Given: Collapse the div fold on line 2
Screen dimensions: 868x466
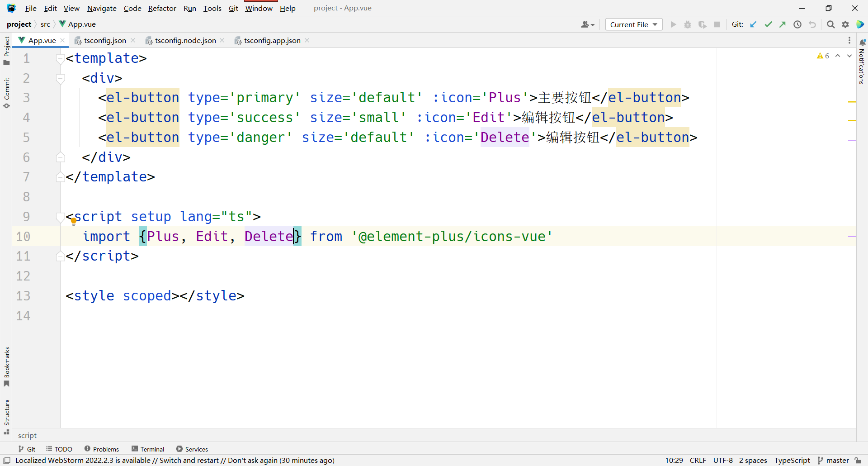Looking at the screenshot, I should (60, 79).
